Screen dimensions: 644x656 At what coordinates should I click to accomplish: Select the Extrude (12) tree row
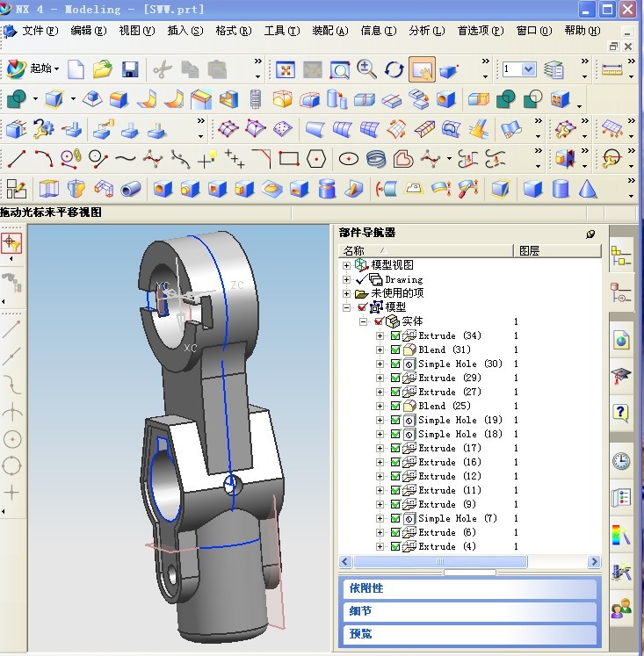(450, 476)
